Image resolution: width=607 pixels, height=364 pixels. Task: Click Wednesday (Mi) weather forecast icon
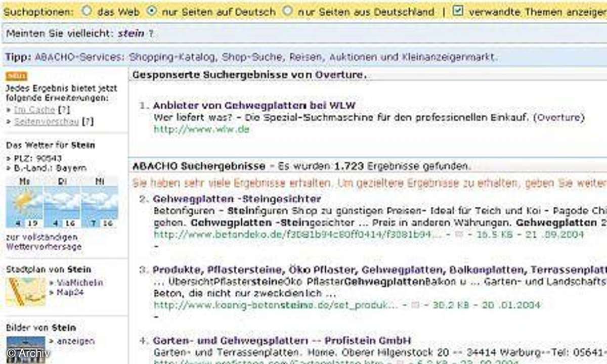[99, 202]
